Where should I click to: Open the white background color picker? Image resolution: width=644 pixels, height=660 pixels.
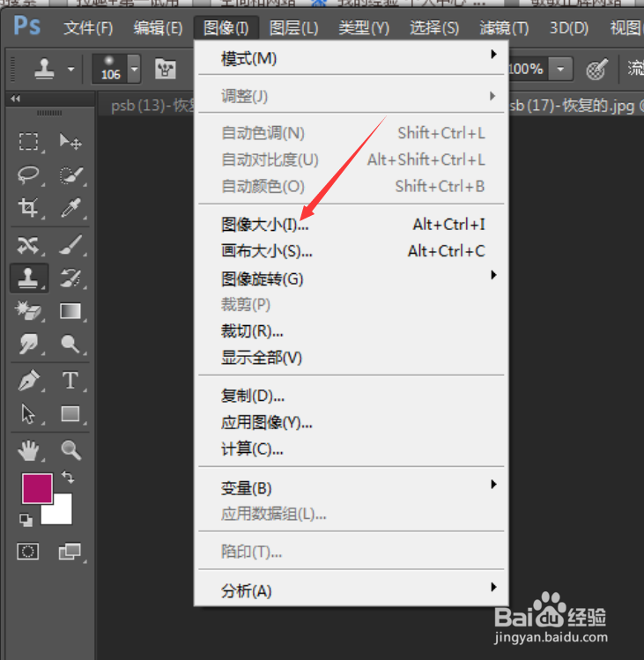61,514
